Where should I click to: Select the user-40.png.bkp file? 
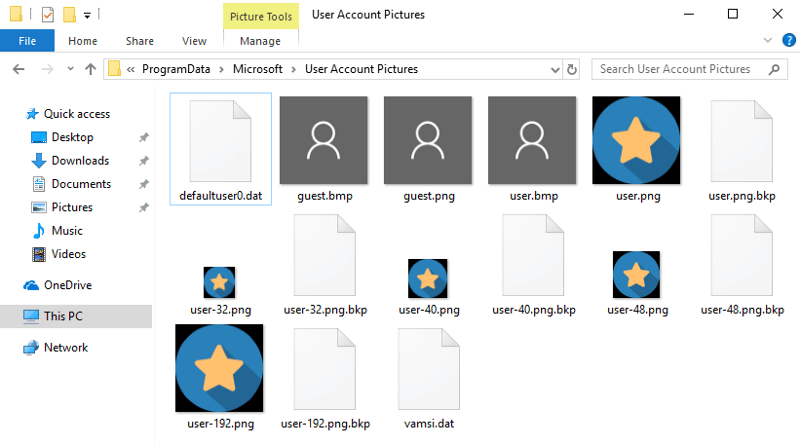[x=533, y=255]
